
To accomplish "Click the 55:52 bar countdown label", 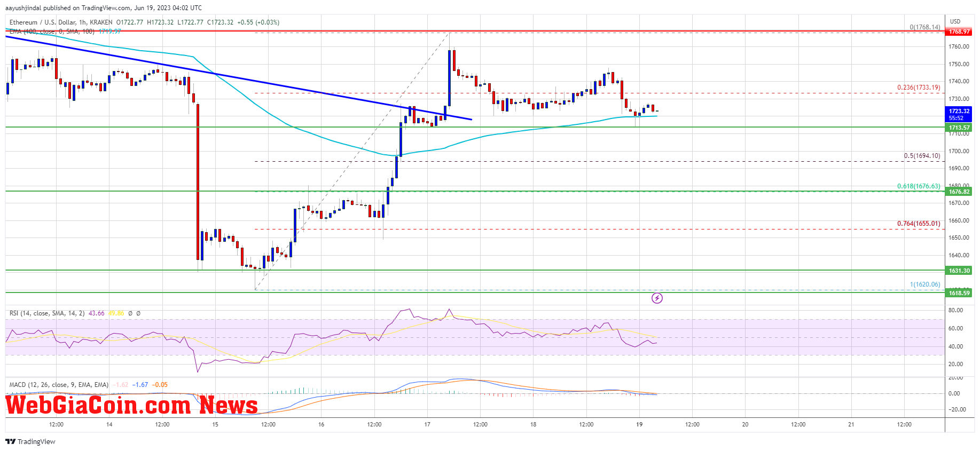I will [x=956, y=118].
